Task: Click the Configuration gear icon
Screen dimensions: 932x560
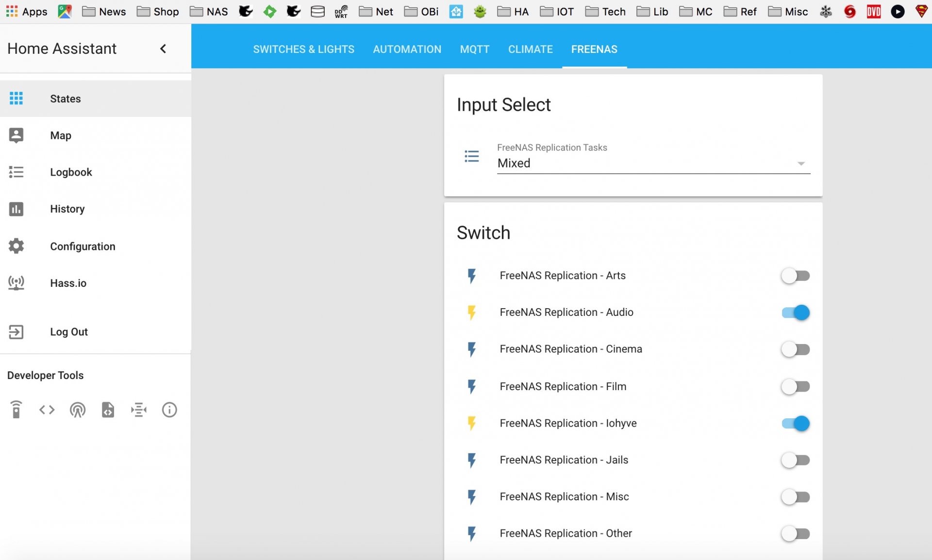Action: point(16,246)
